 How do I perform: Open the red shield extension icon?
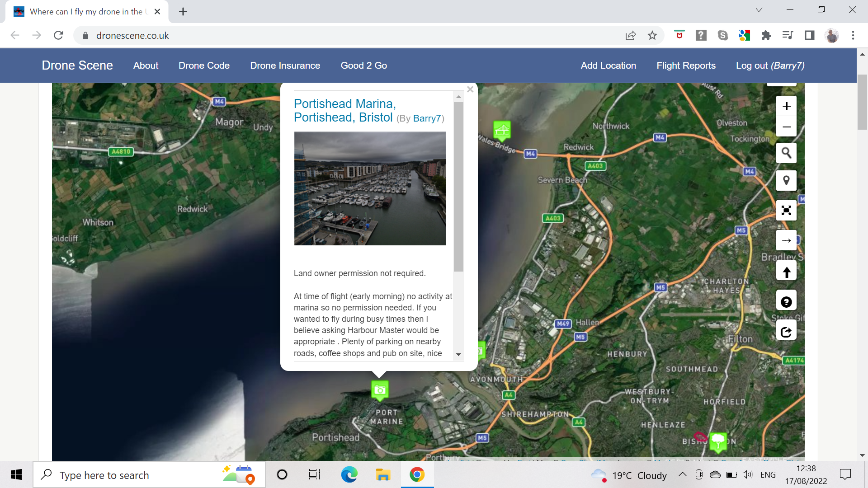point(679,35)
